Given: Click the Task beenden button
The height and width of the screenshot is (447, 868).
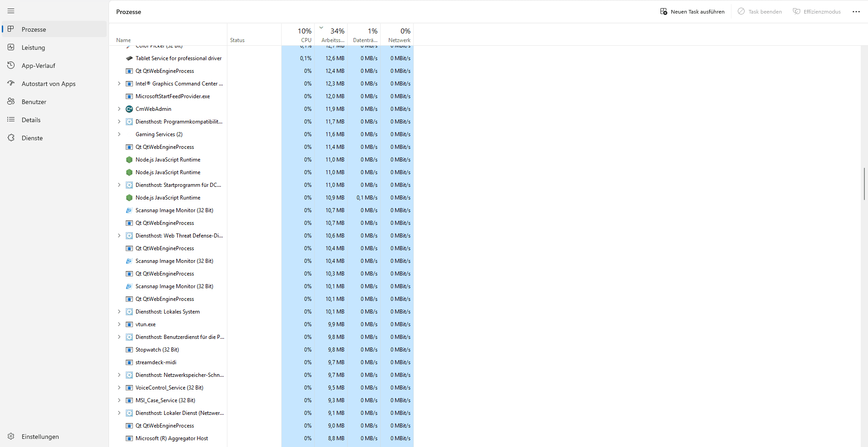Looking at the screenshot, I should click(760, 12).
